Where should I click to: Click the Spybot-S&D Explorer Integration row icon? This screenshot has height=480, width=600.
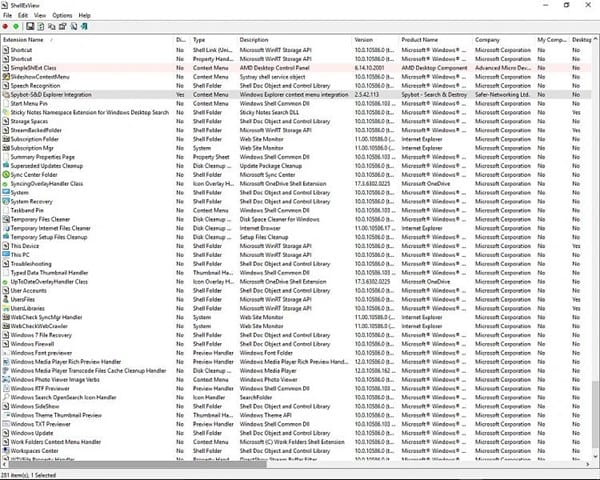coord(5,93)
